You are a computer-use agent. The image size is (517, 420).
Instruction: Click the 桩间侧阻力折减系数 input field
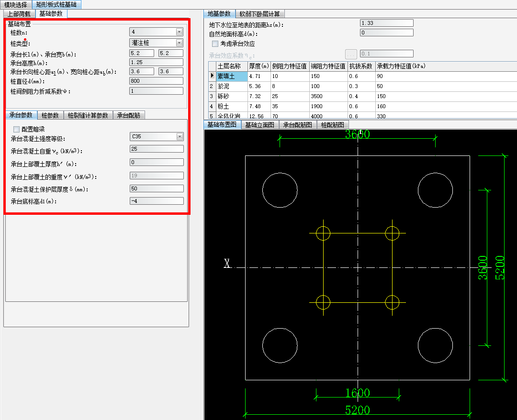click(x=156, y=91)
